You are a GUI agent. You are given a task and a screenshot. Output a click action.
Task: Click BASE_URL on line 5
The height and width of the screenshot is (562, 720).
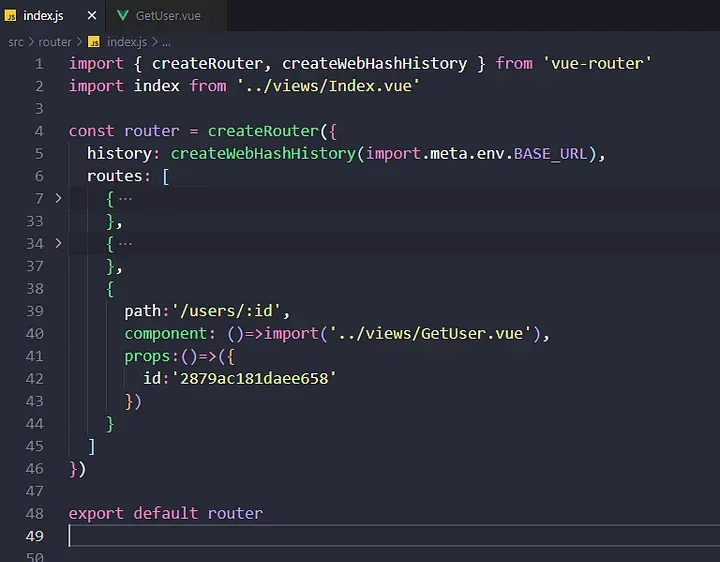(551, 153)
